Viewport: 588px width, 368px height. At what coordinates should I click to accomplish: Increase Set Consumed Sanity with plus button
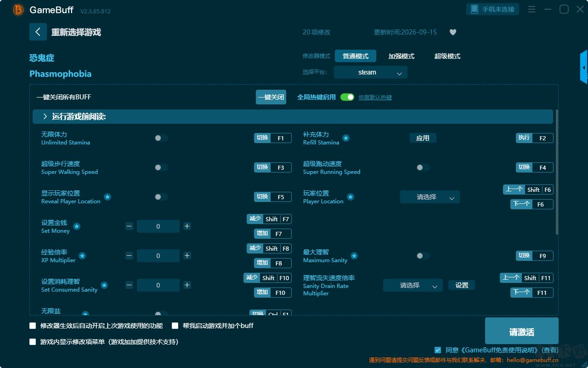(187, 285)
